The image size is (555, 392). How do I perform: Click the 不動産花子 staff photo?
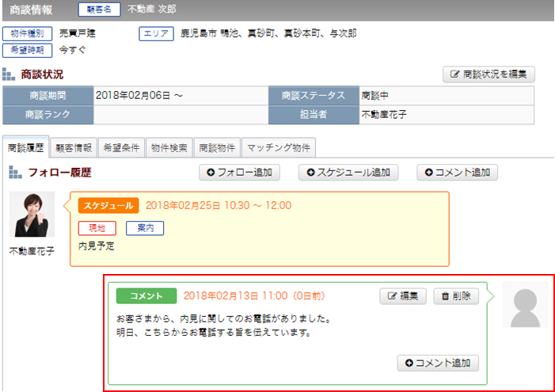(x=32, y=214)
